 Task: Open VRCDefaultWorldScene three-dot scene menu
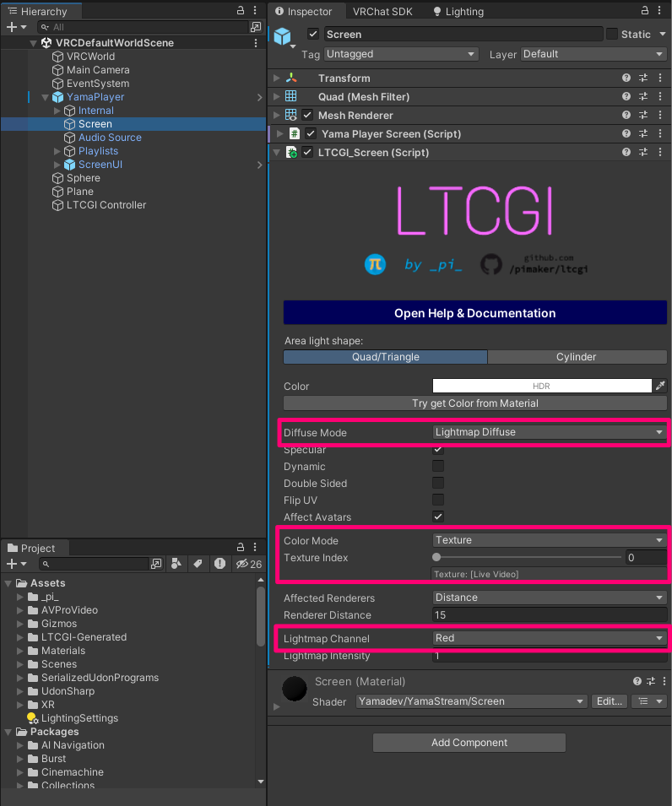coord(256,43)
